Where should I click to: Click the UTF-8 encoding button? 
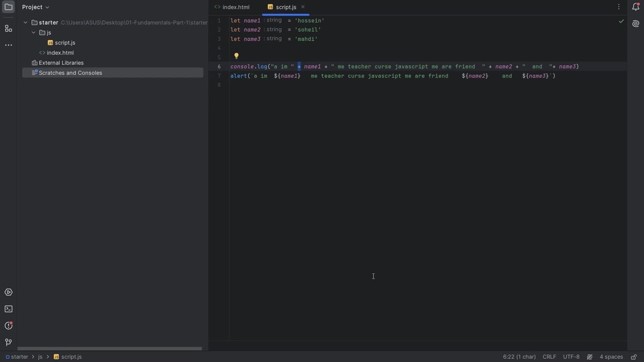coord(571,357)
